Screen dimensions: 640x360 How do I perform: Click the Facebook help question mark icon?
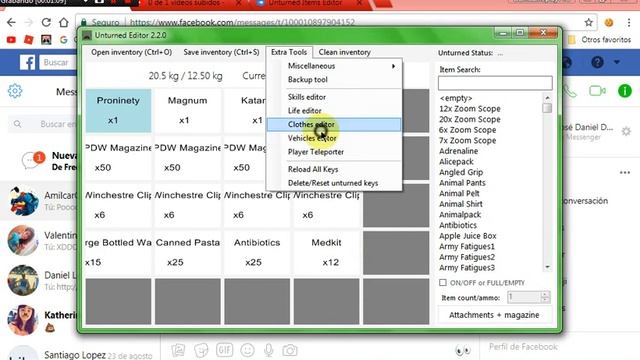[x=597, y=62]
